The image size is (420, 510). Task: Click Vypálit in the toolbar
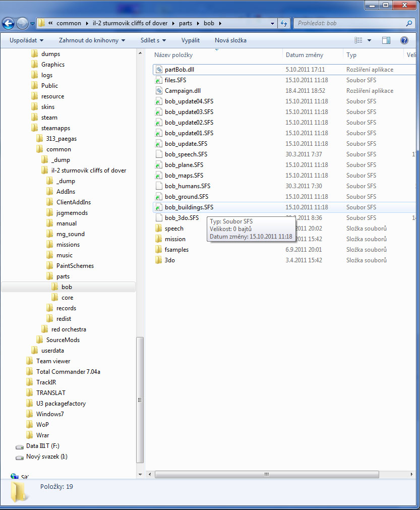tap(191, 40)
